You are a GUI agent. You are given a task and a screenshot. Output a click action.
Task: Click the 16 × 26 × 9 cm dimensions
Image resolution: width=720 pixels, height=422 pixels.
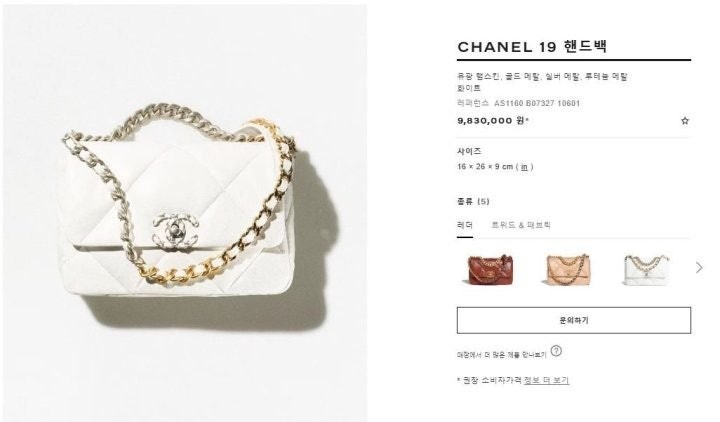485,167
